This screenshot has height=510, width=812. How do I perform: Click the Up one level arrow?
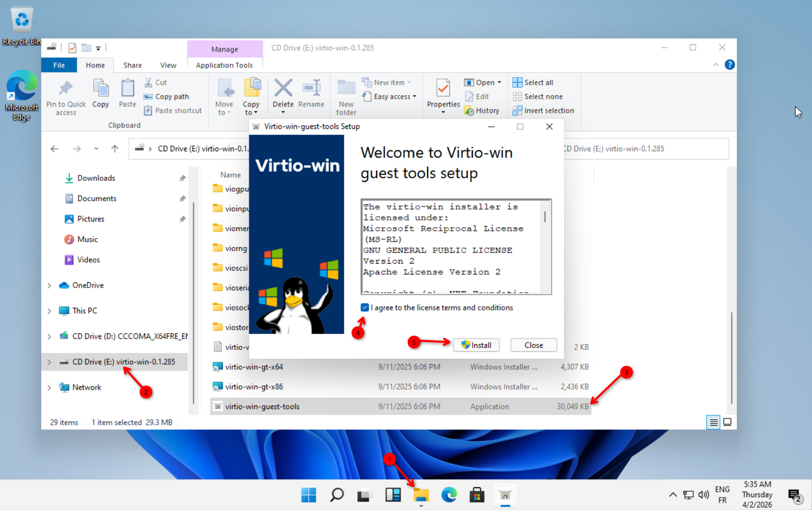115,149
